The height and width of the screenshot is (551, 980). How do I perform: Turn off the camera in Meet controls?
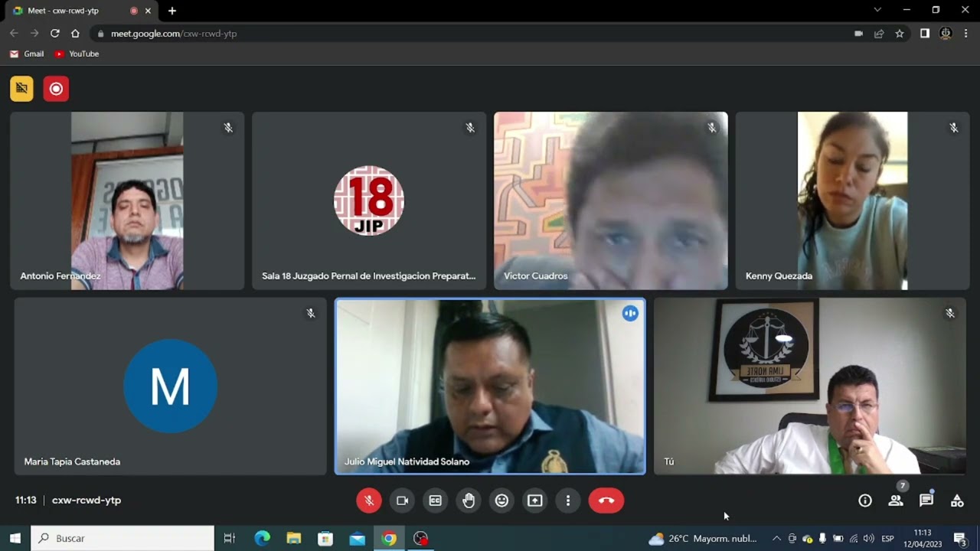(402, 500)
